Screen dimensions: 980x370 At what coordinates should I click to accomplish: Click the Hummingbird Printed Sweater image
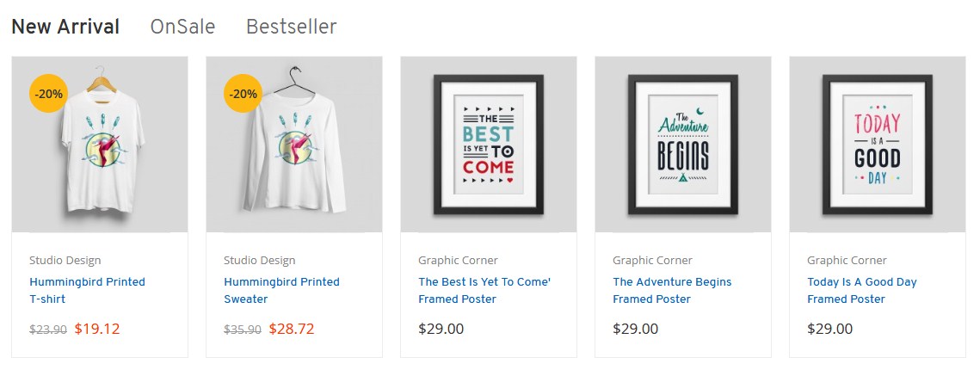[x=294, y=145]
